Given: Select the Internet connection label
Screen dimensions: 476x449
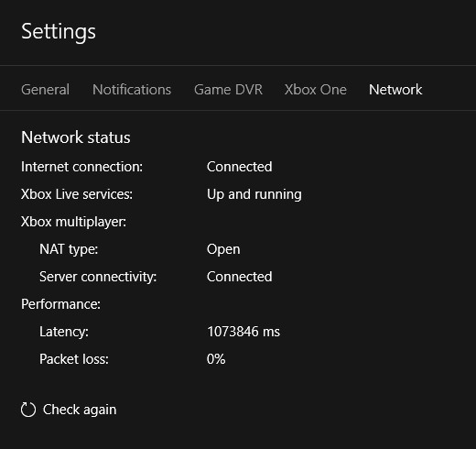Looking at the screenshot, I should click(81, 167).
